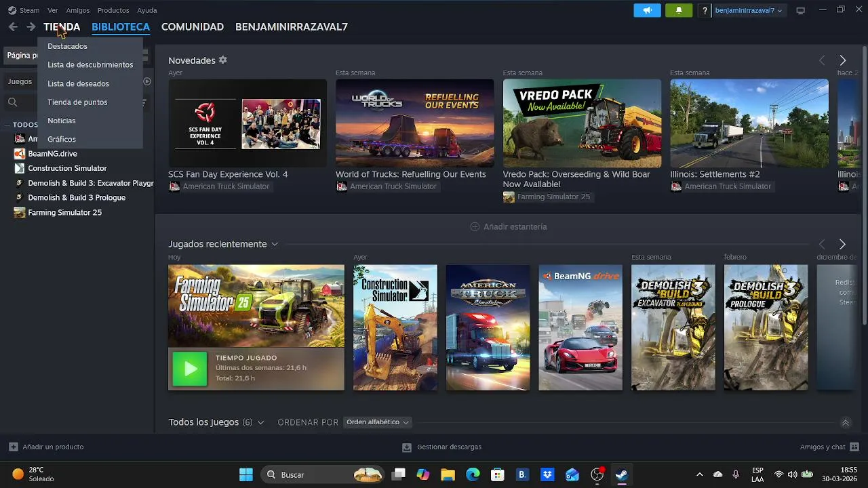Image resolution: width=868 pixels, height=488 pixels.
Task: Click the library search magnifier icon
Action: pos(12,102)
